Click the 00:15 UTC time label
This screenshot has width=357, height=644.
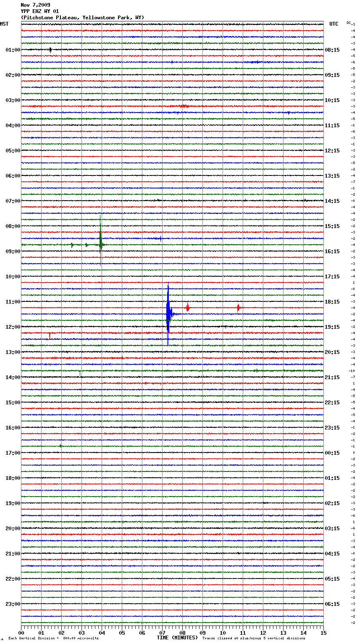point(332,453)
